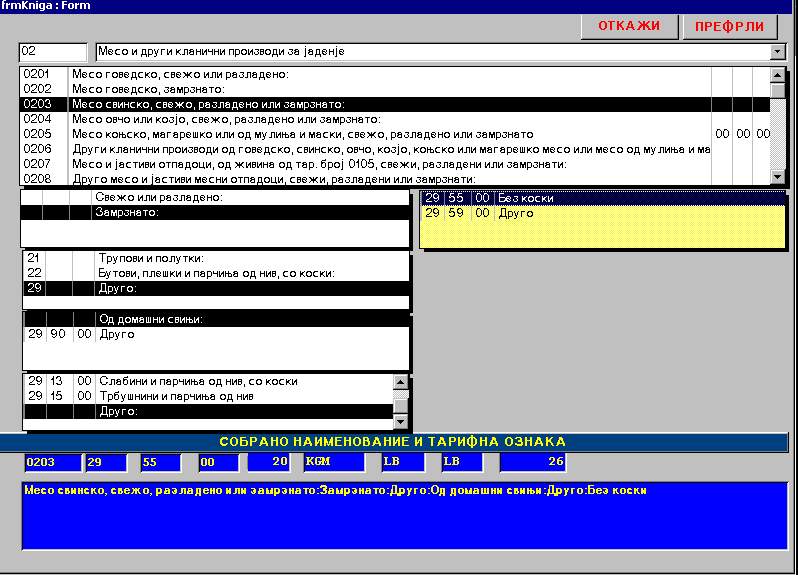The image size is (798, 575).
Task: Open the Месо и други кланични производи dropdown
Action: [x=778, y=52]
